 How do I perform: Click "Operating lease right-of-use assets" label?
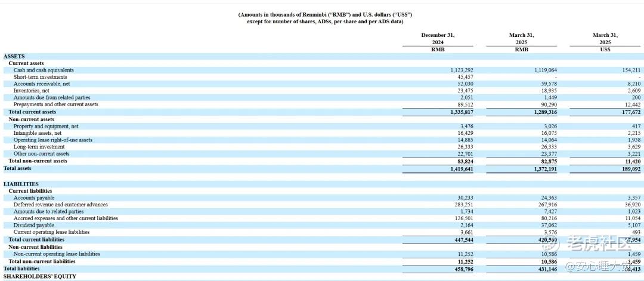(53, 140)
